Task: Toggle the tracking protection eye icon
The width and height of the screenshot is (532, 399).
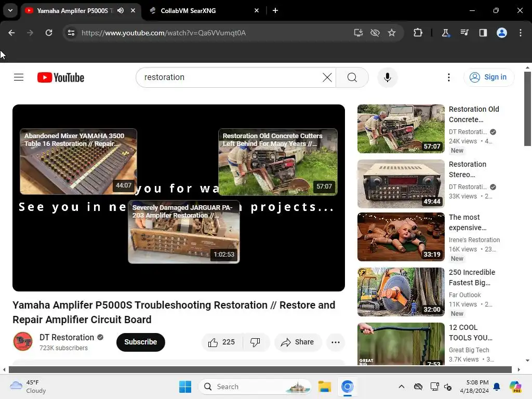Action: pyautogui.click(x=375, y=33)
